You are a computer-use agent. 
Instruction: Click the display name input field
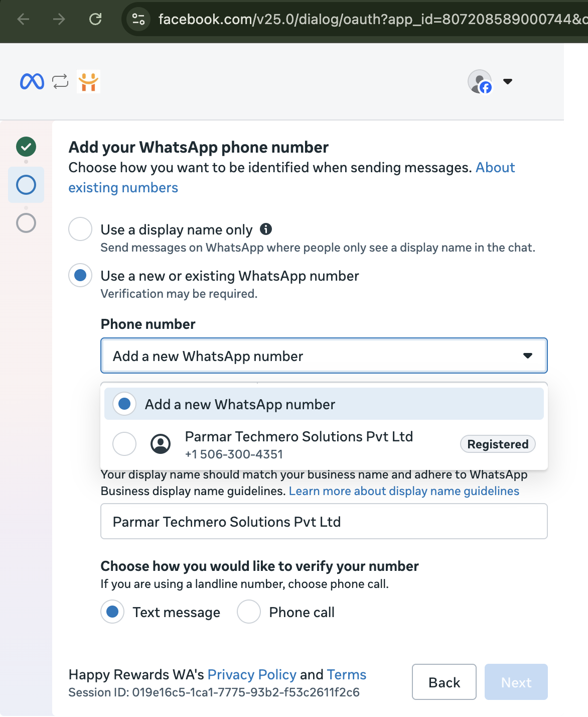[x=324, y=521]
